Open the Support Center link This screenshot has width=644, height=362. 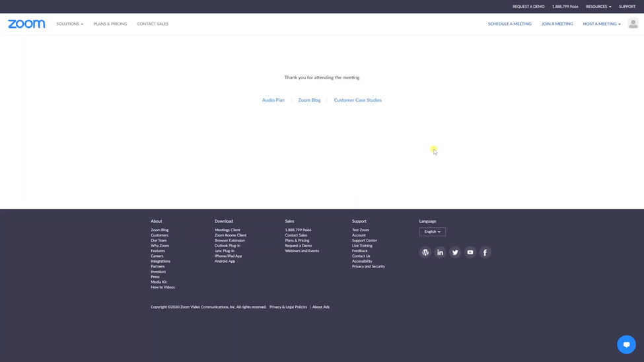click(365, 240)
